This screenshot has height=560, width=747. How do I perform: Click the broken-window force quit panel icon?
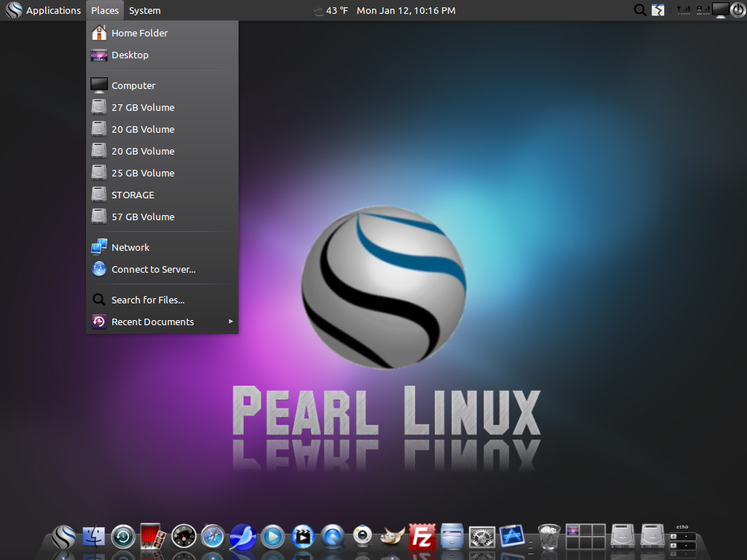point(658,10)
